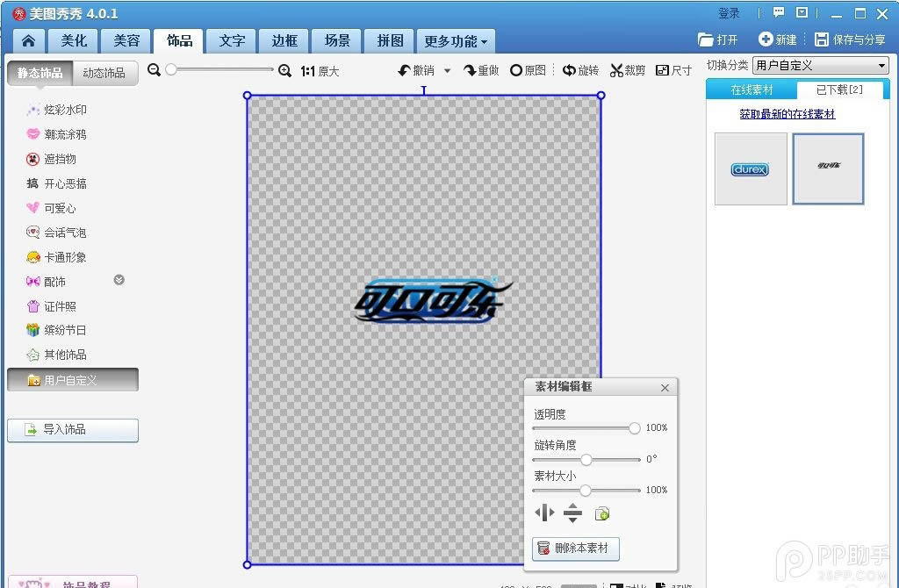
Task: Select 卡通形象 category
Action: 57,257
